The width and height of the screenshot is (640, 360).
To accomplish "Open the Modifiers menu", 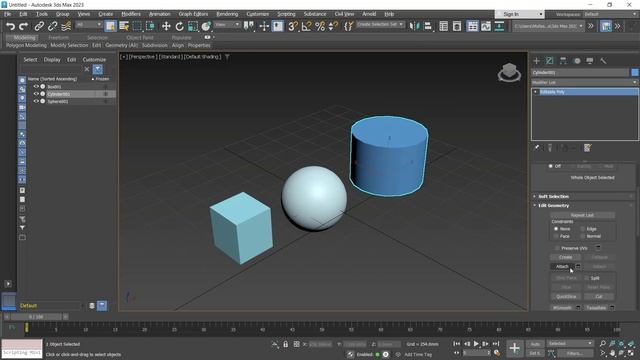I will pos(131,14).
